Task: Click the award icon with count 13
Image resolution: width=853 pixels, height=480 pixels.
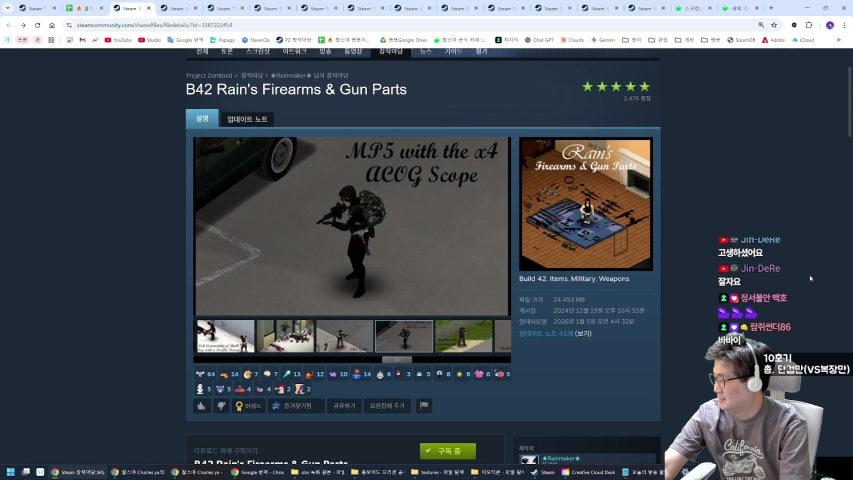Action: 292,374
